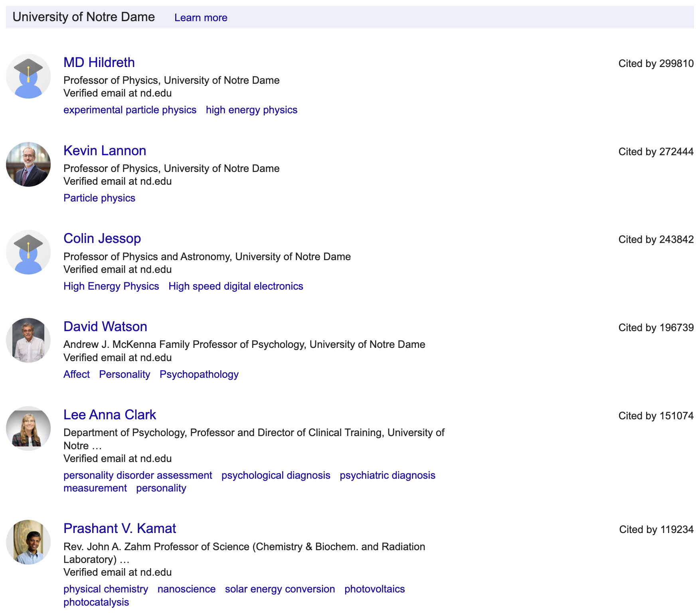
Task: Click the 'Cited by 299810' text
Action: (x=656, y=63)
